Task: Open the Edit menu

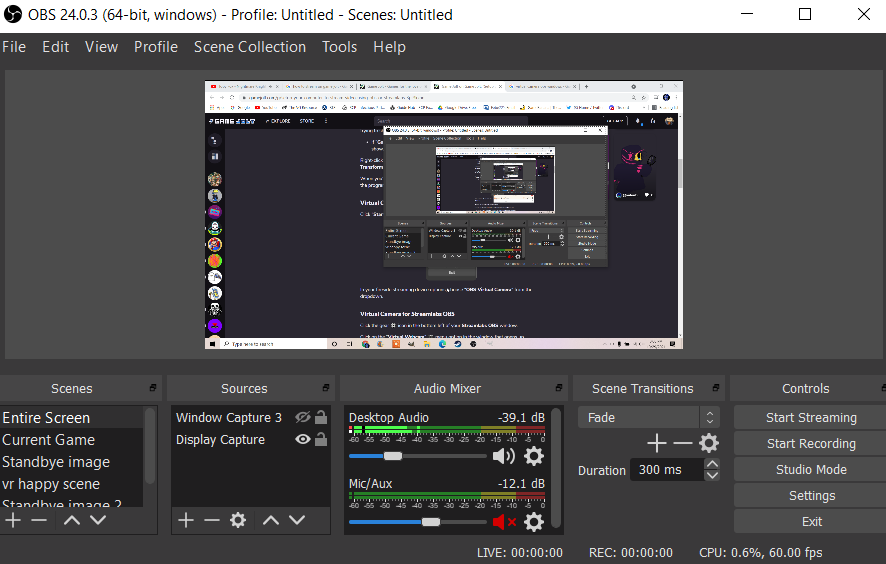Action: point(55,47)
